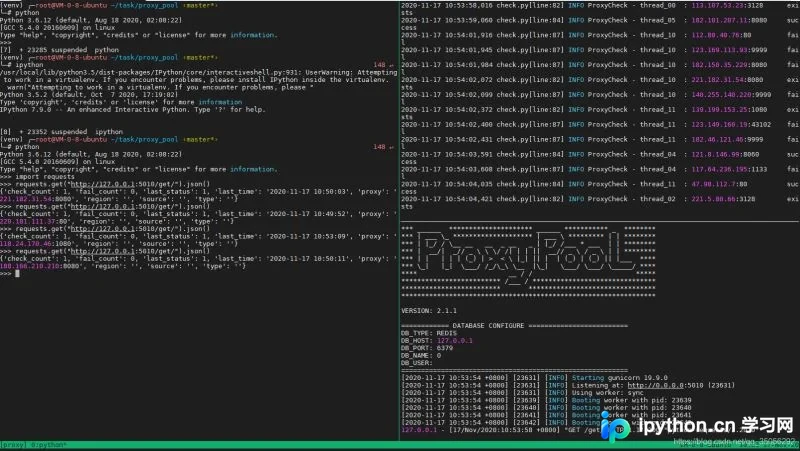Click log proxy '139.199.153.25:1080'
Screen dimensions: 800x451
(x=729, y=109)
